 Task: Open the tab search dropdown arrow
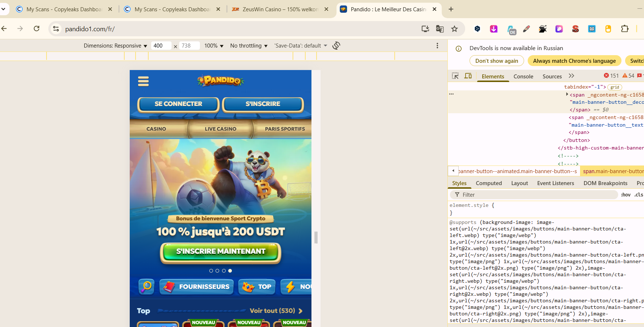click(x=3, y=9)
